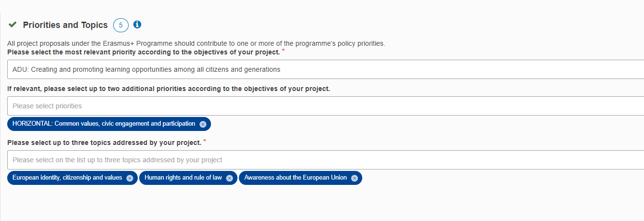Open the topics addressed selection list

click(326, 160)
